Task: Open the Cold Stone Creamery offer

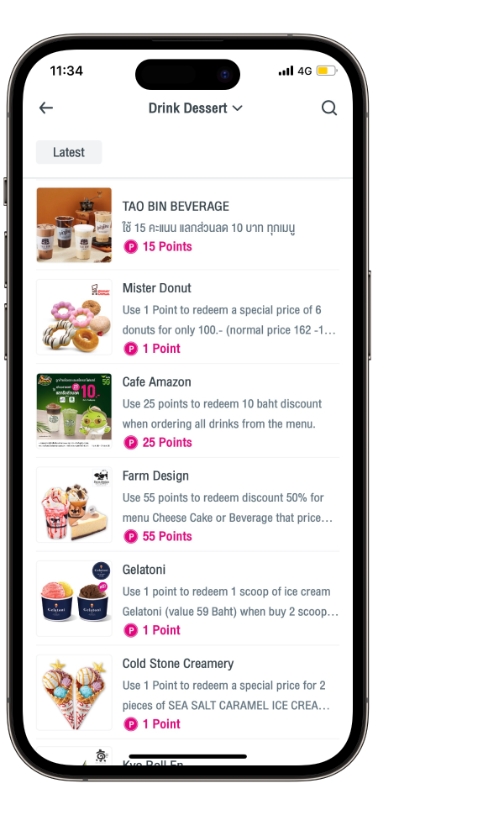Action: [187, 692]
